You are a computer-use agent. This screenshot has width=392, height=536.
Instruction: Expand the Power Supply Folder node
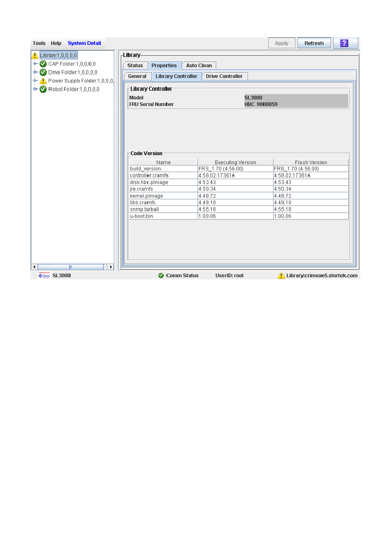(35, 81)
